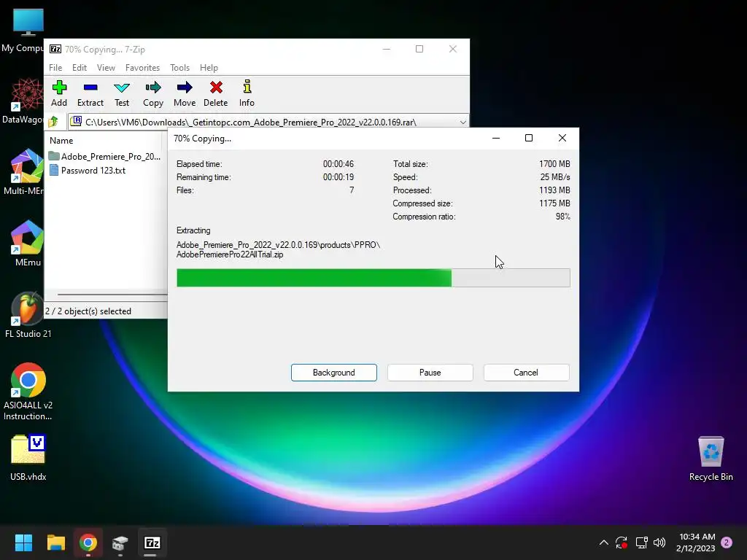Click the AdobePremierePro22AllTrial.zip file name text
The image size is (747, 560).
click(230, 254)
